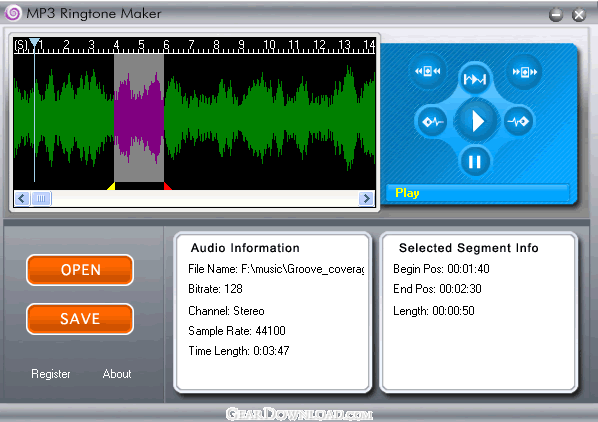
Task: Pause playback with the pause button
Action: pyautogui.click(x=474, y=162)
